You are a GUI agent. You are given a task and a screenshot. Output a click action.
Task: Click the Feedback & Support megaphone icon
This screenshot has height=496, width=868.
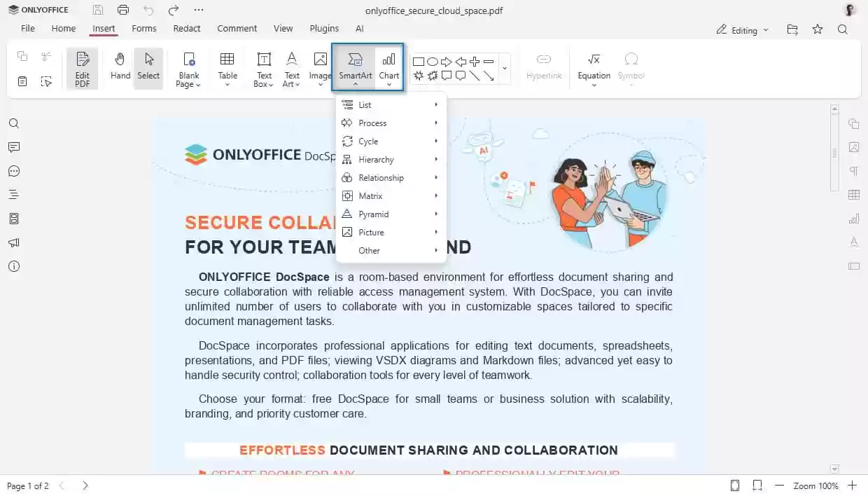(x=14, y=242)
